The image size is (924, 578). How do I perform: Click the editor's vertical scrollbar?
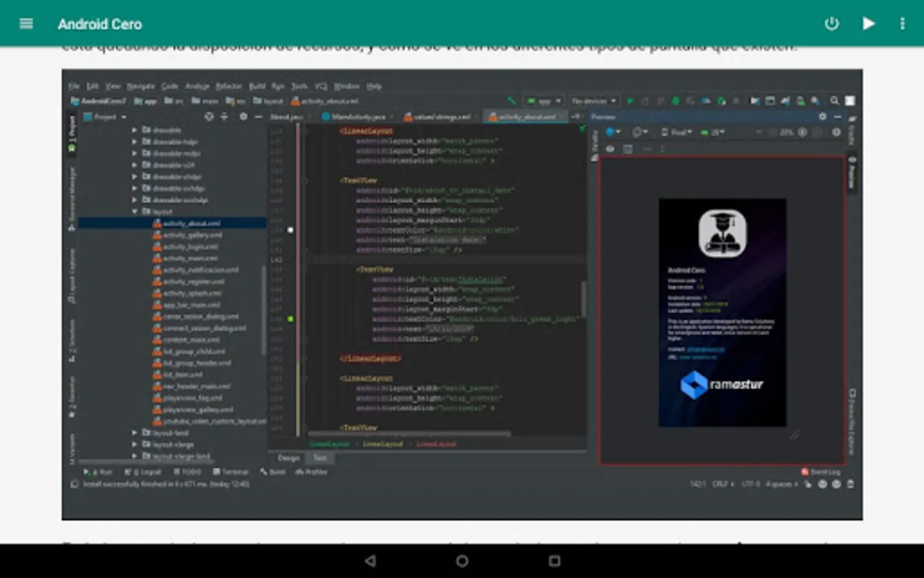coord(583,297)
